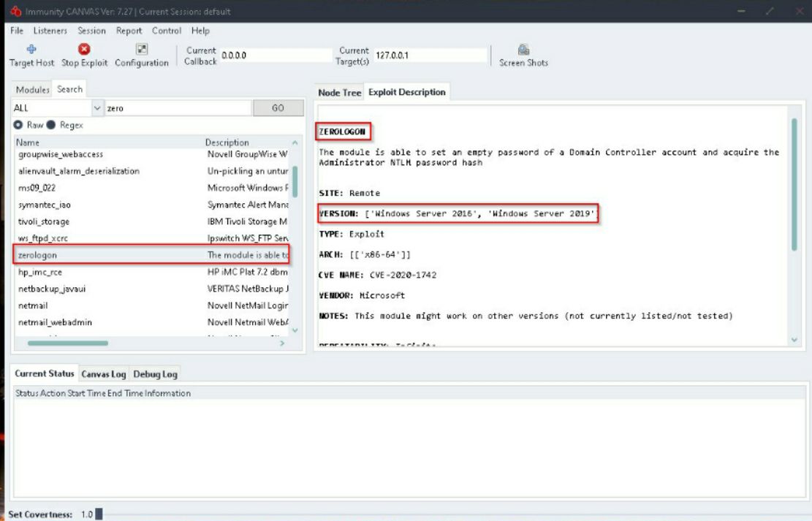Select the Exploit Description tab

point(407,92)
